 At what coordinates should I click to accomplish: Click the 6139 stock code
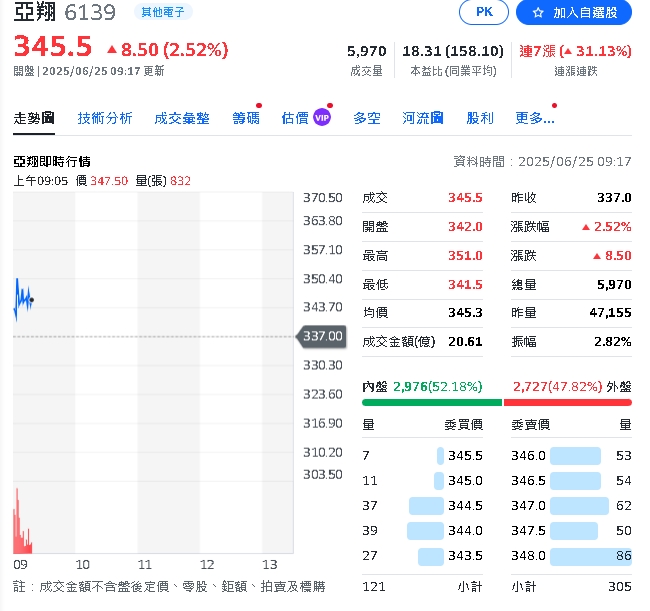click(x=90, y=12)
